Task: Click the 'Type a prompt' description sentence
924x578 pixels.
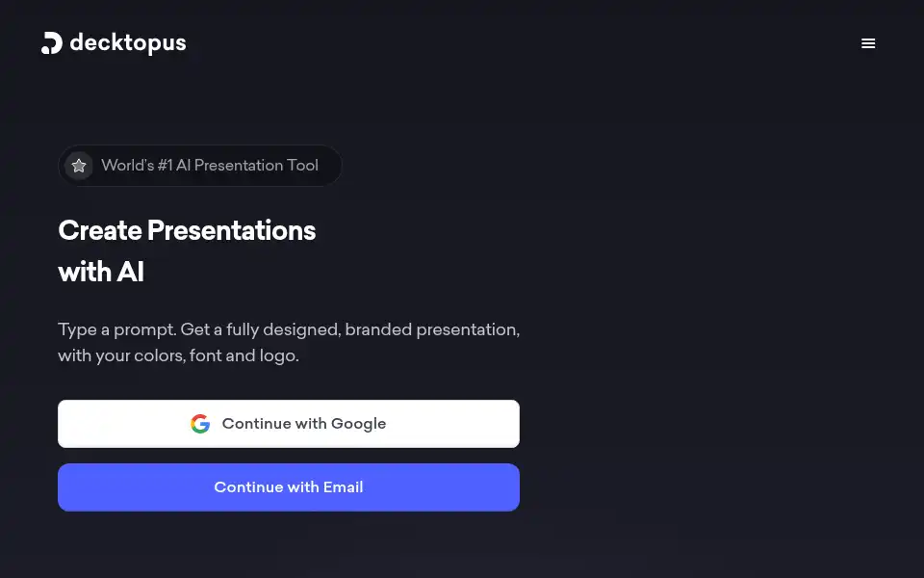Action: [x=117, y=329]
